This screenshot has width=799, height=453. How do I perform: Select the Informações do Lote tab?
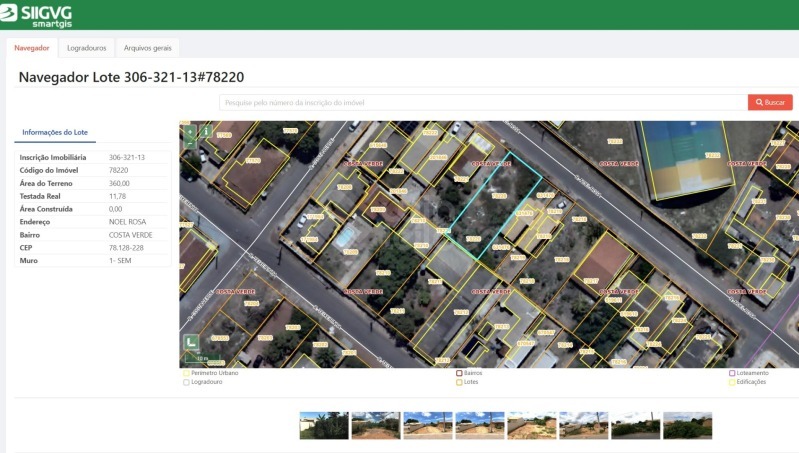point(55,132)
